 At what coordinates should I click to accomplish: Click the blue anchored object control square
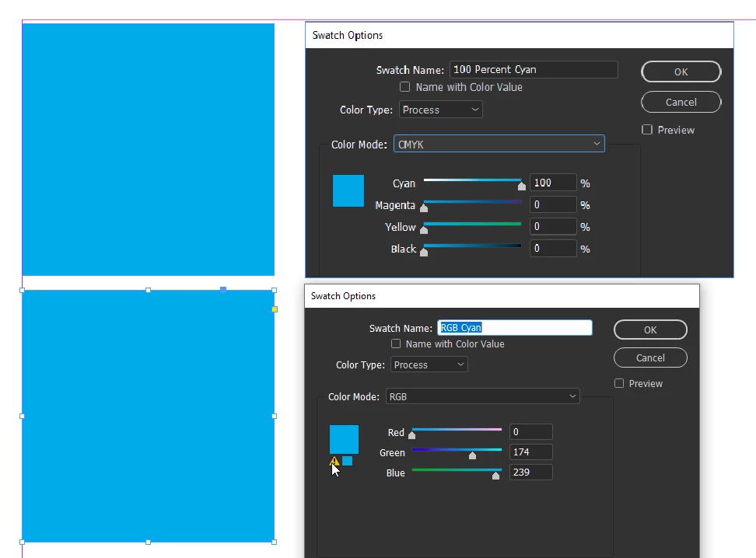click(223, 290)
